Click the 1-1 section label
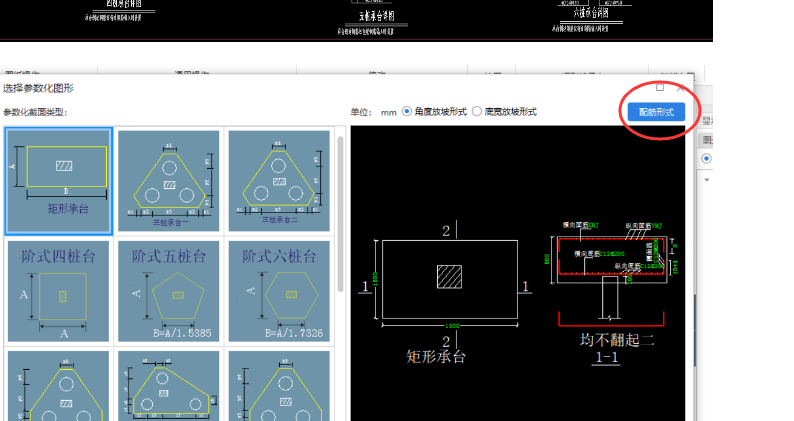The width and height of the screenshot is (794, 421). [607, 357]
